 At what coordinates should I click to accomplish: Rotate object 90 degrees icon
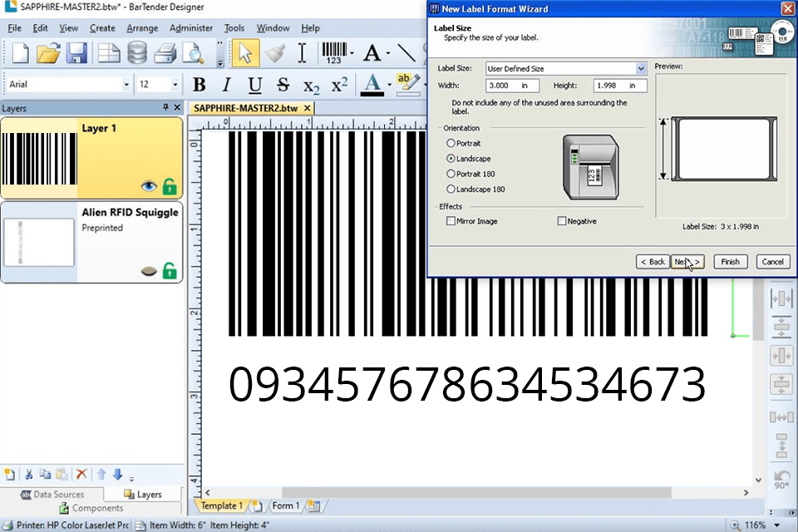(781, 479)
